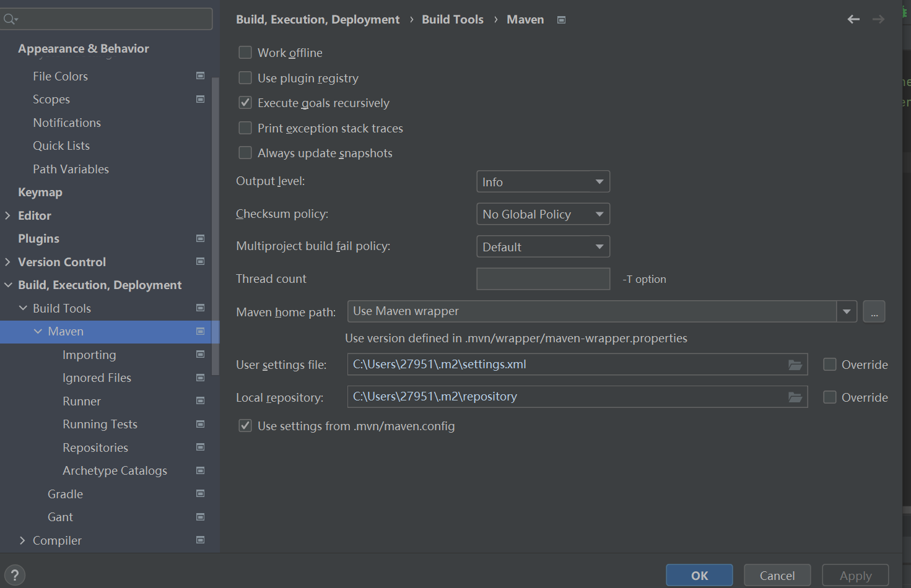The image size is (911, 588).
Task: Click project icon on Gant row
Action: (x=200, y=517)
